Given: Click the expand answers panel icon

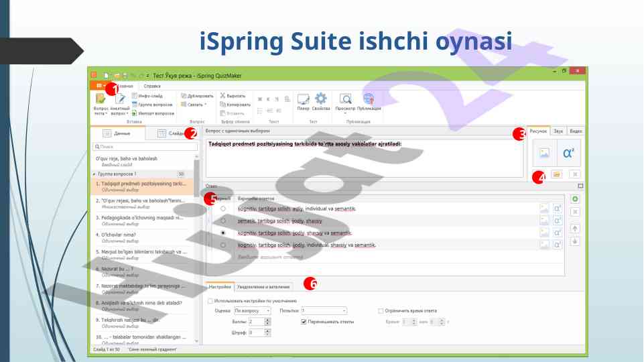Looking at the screenshot, I should tap(580, 186).
